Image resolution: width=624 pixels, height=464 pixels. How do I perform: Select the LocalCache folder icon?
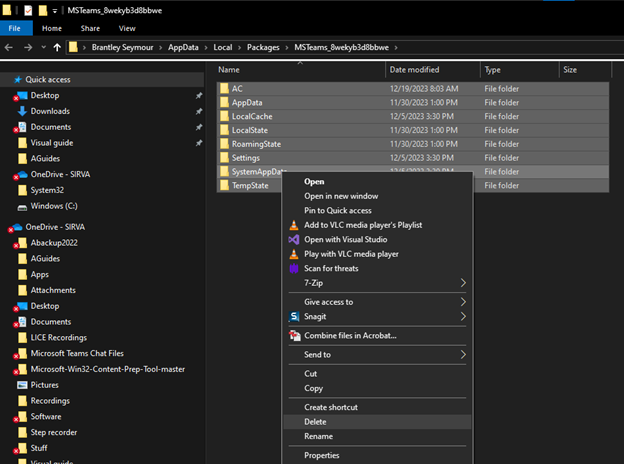click(x=224, y=116)
